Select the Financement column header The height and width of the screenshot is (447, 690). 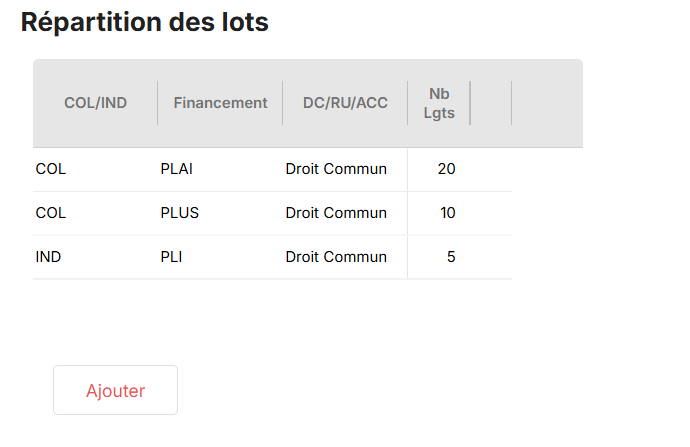point(220,103)
